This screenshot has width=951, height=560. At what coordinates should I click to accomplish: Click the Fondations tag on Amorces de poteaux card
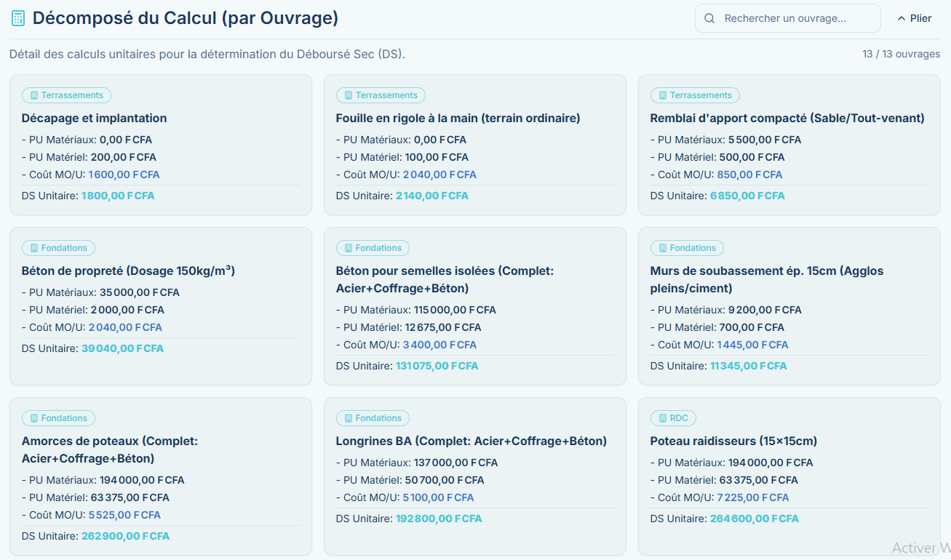coord(58,418)
